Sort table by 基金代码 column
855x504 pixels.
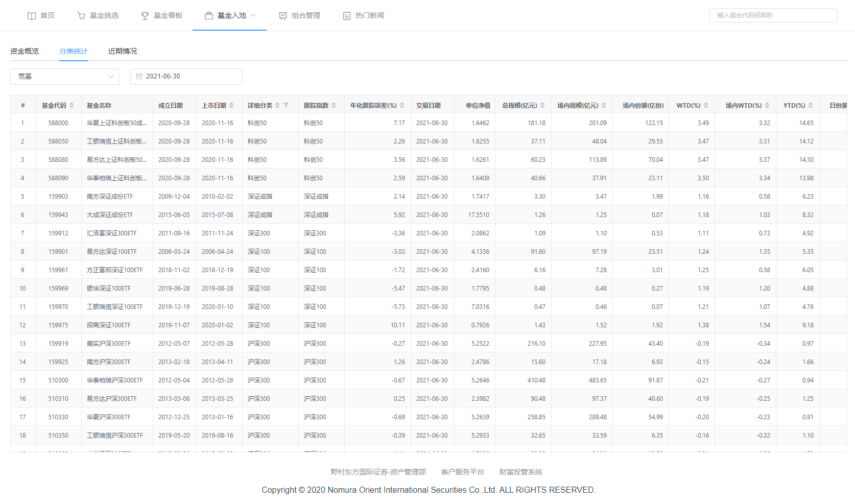72,105
